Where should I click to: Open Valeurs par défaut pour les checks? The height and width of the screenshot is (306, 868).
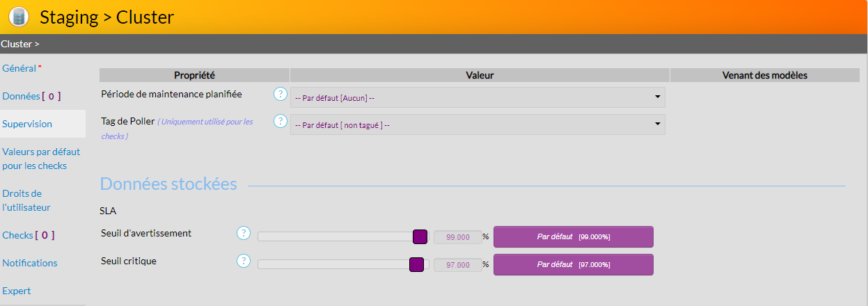41,159
